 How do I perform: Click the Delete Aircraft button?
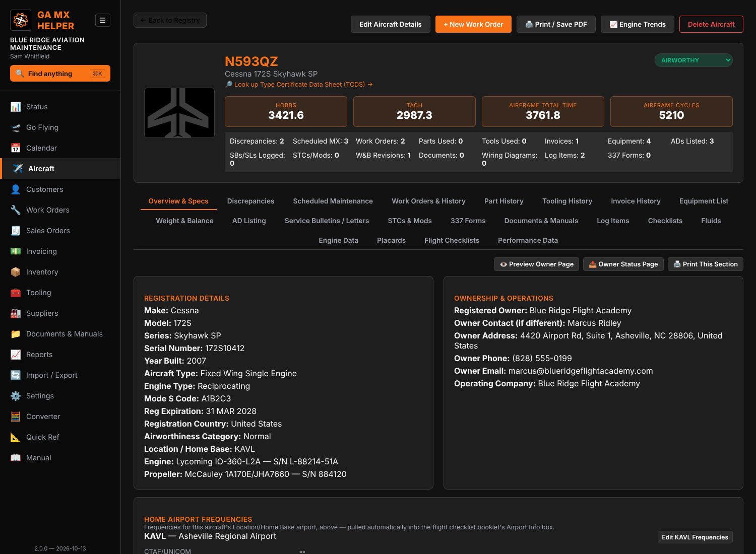[x=711, y=24]
